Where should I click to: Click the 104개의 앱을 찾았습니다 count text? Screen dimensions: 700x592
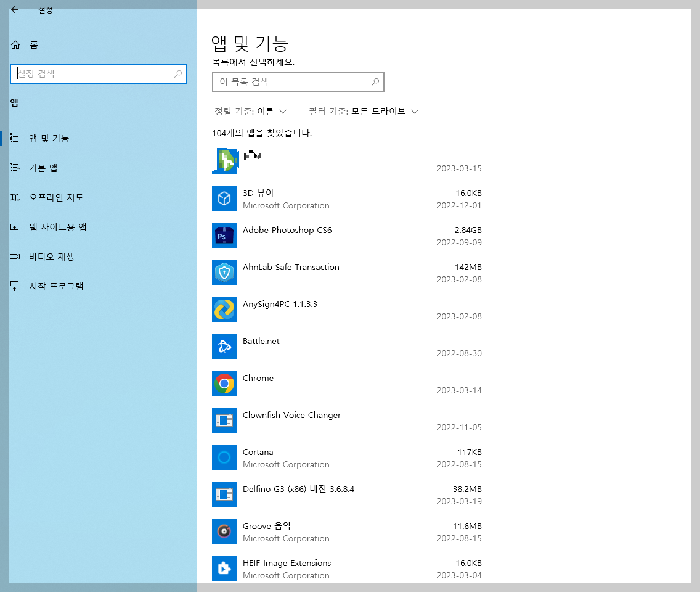click(x=262, y=133)
